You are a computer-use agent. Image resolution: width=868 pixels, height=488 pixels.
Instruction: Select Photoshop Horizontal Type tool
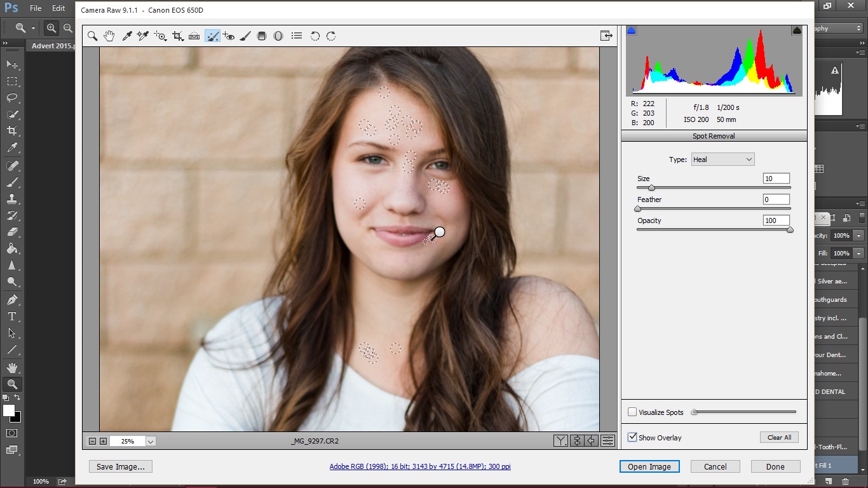pos(12,316)
